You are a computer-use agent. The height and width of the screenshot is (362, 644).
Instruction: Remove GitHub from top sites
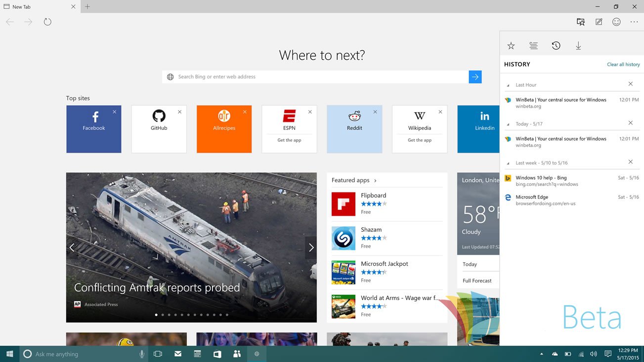[180, 112]
